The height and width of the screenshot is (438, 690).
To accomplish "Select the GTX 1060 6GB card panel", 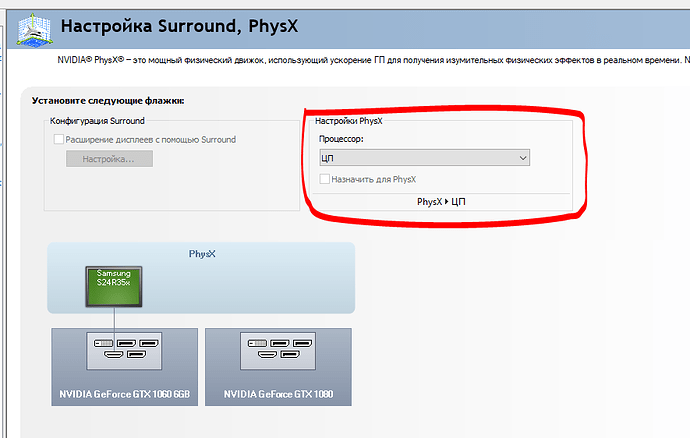I will point(125,367).
